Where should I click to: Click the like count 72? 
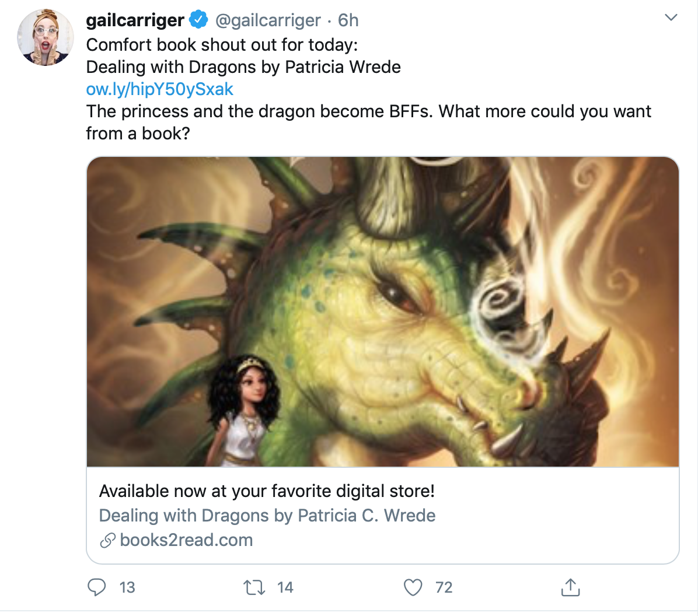[x=444, y=587]
